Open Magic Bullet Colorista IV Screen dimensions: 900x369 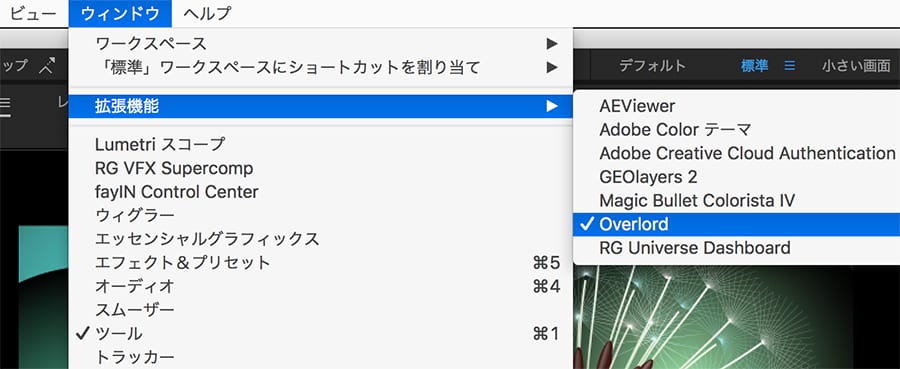(736, 201)
